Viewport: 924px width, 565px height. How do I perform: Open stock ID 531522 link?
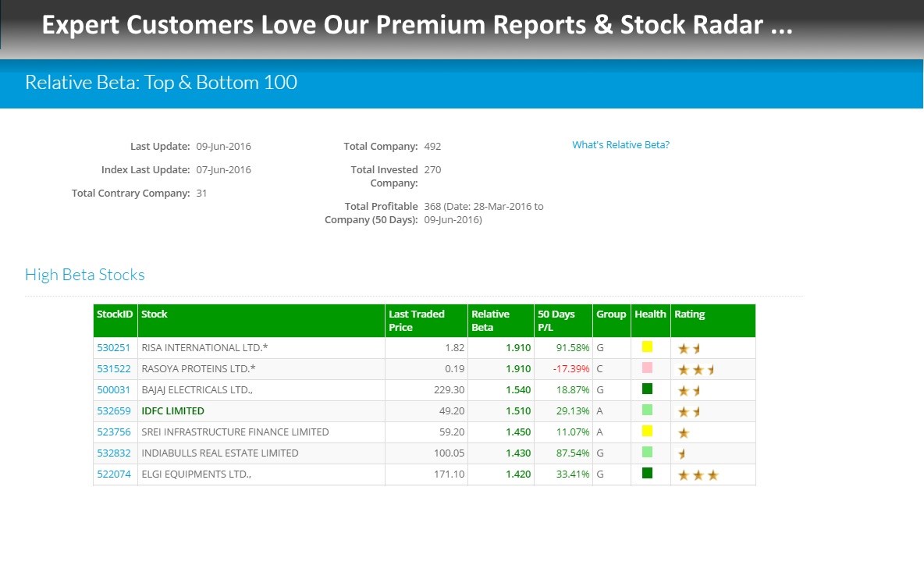point(113,369)
